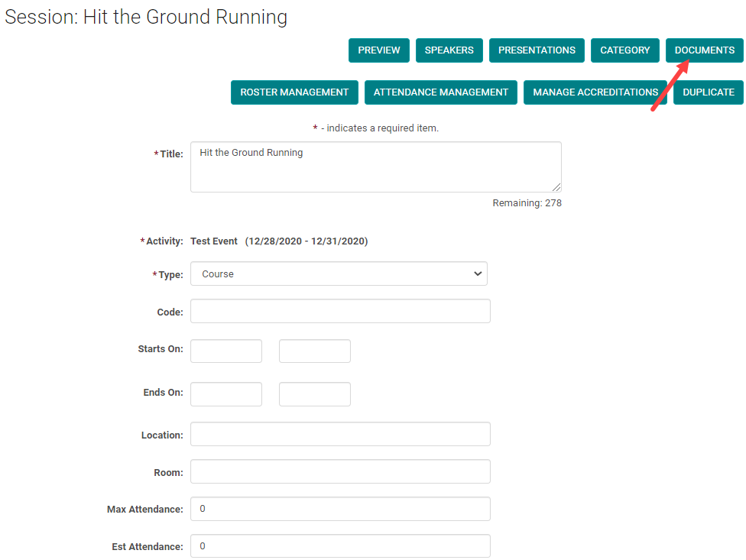Click the 'Activity:' field label

[x=164, y=241]
